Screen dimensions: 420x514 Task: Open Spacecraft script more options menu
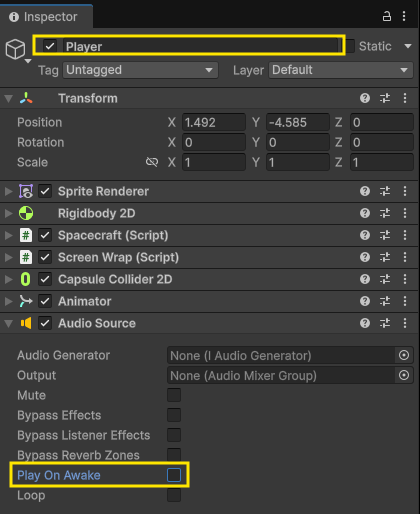pyautogui.click(x=405, y=235)
